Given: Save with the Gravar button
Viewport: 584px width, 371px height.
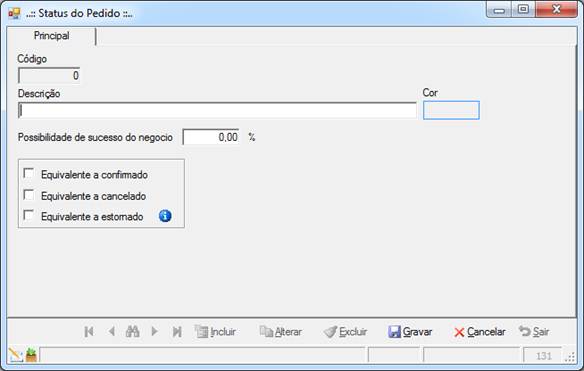Looking at the screenshot, I should [x=410, y=332].
